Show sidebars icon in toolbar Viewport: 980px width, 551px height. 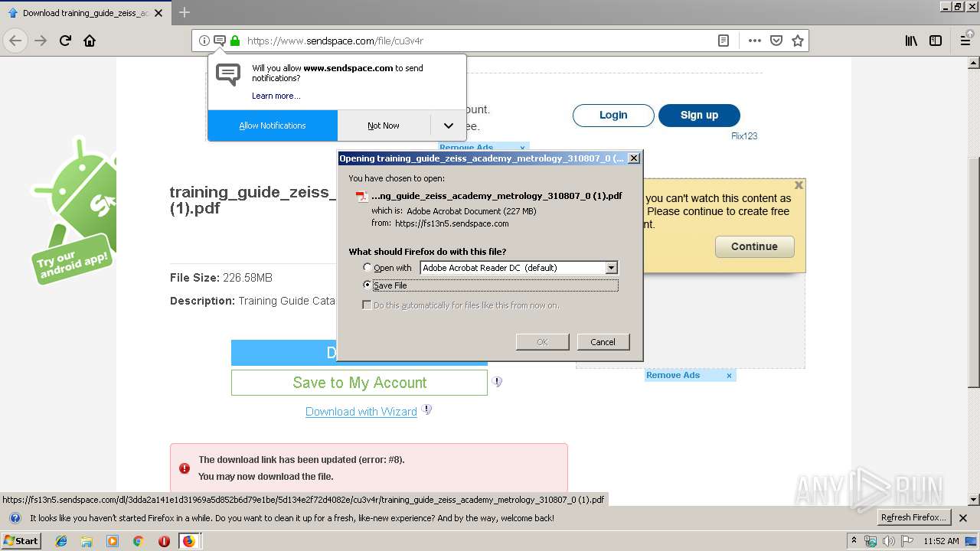click(936, 41)
